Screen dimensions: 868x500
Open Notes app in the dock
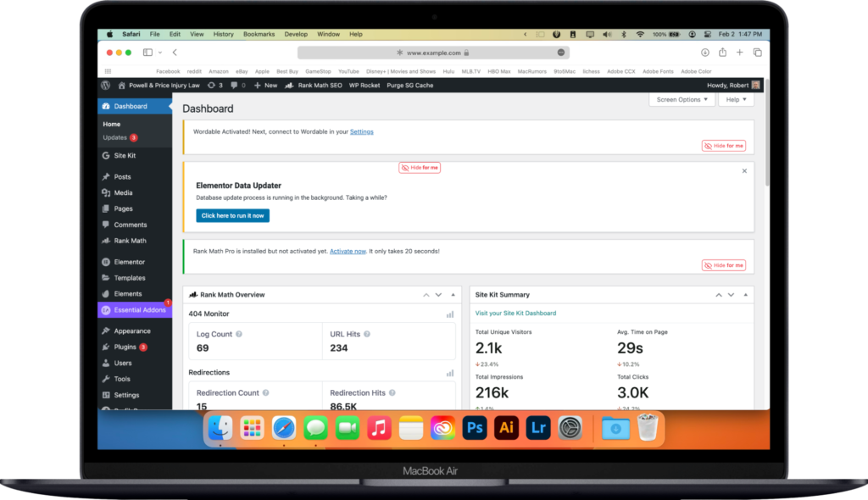[411, 429]
